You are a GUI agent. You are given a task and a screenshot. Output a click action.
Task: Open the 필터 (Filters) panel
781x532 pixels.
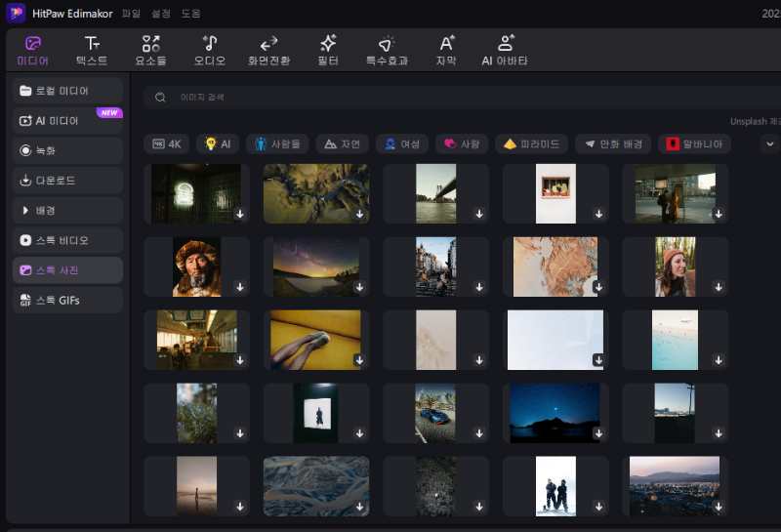(328, 50)
